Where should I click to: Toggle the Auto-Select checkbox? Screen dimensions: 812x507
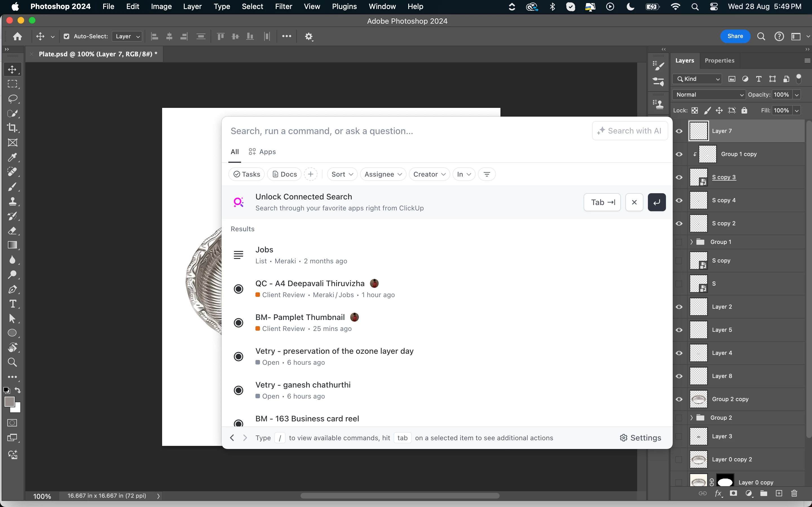point(67,36)
